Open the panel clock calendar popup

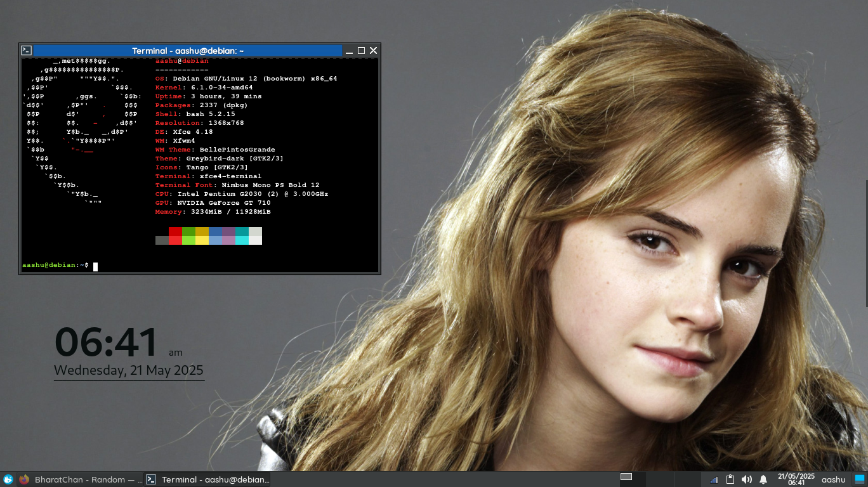796,479
